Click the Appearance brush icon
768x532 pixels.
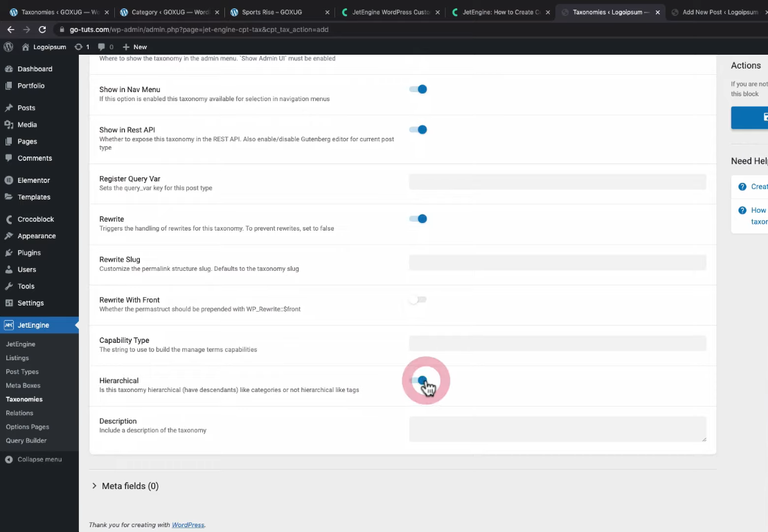coord(9,236)
